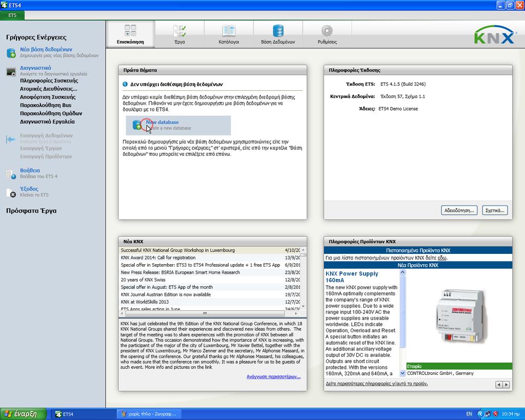Click the Έξοδος exit icon in sidebar
The height and width of the screenshot is (420, 525).
[11, 193]
